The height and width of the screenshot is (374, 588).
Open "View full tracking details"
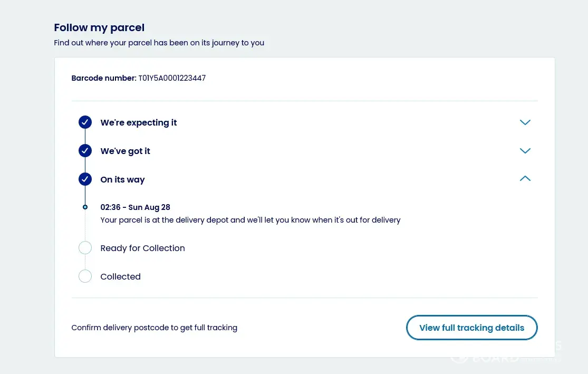471,328
